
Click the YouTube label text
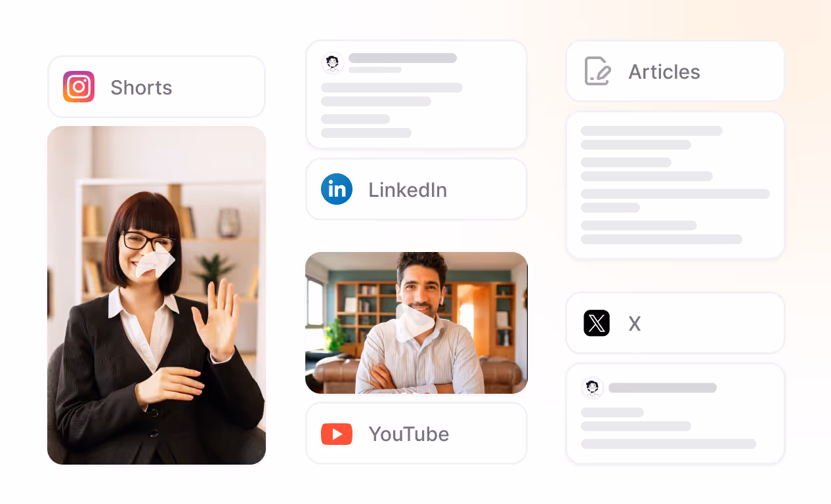tap(410, 434)
